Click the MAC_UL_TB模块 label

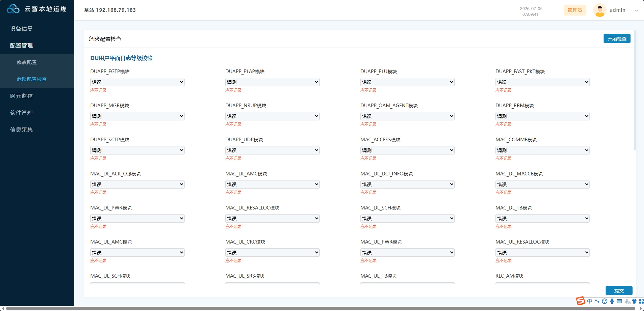(x=379, y=276)
